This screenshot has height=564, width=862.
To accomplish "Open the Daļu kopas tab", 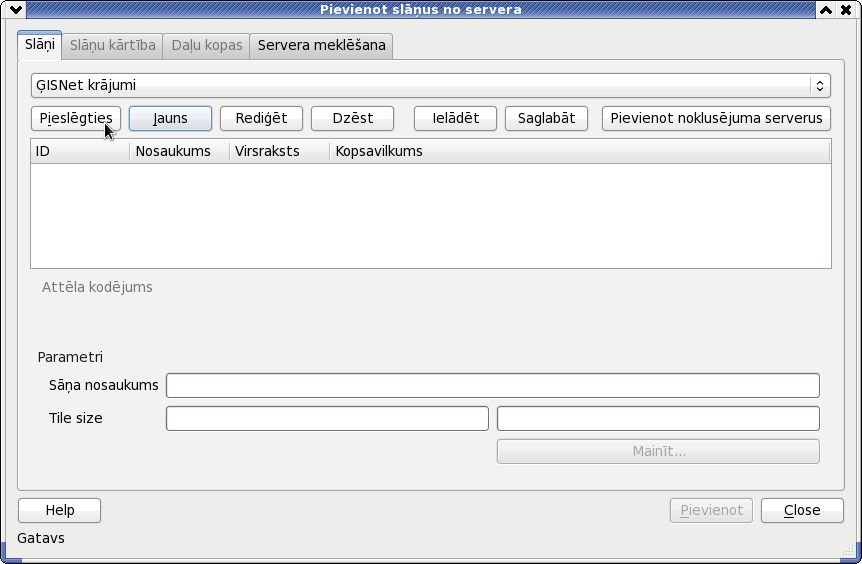I will (x=207, y=46).
